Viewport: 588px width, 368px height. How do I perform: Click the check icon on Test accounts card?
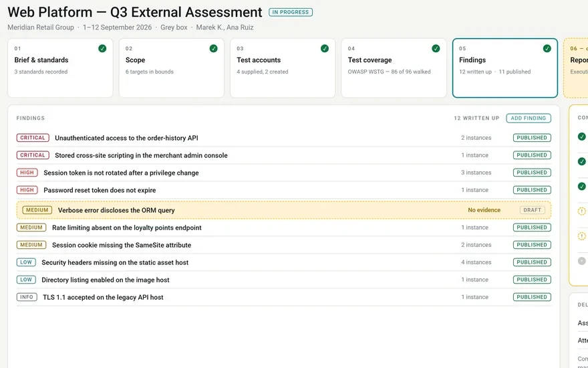(x=325, y=48)
